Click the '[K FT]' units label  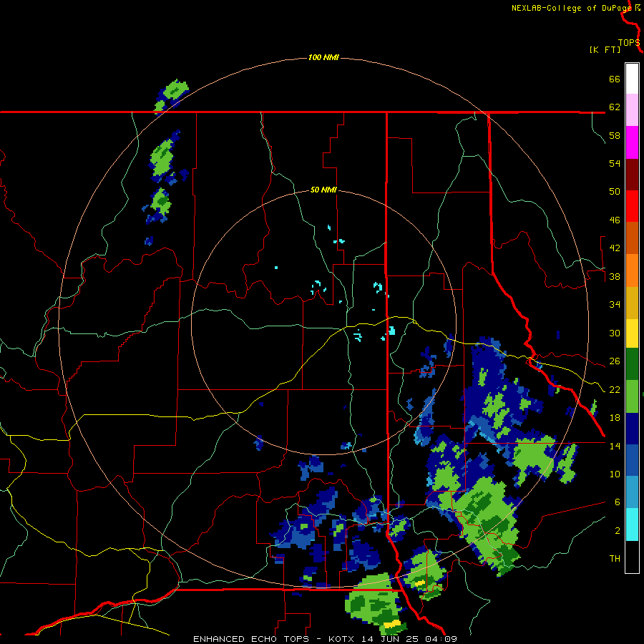[x=605, y=49]
